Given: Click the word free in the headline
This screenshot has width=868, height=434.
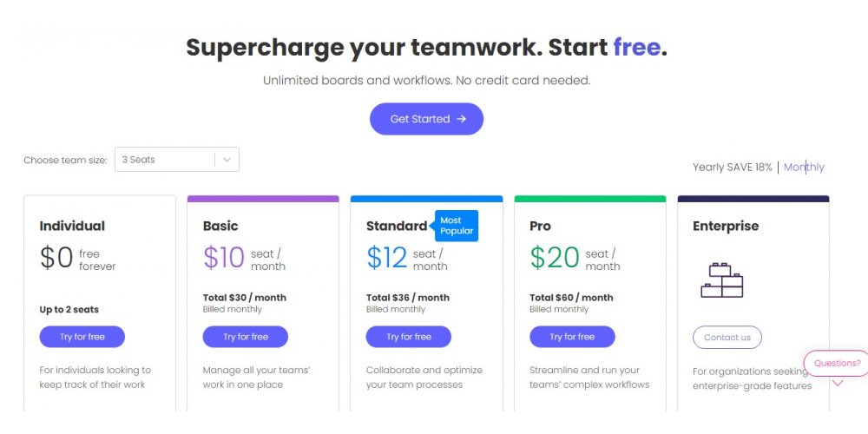Looking at the screenshot, I should pos(636,47).
